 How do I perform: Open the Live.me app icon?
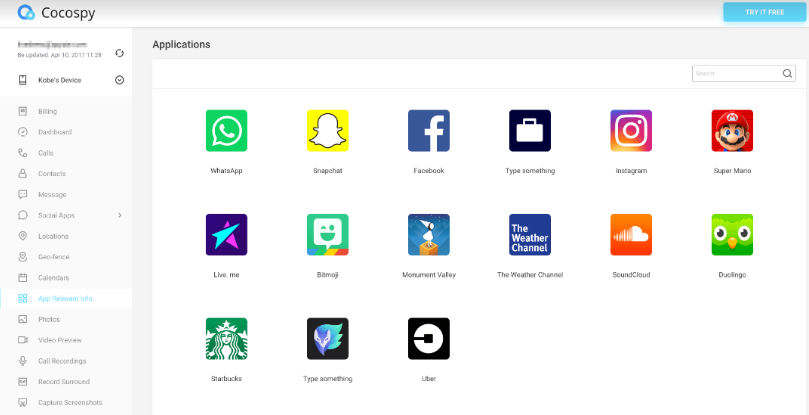click(226, 235)
